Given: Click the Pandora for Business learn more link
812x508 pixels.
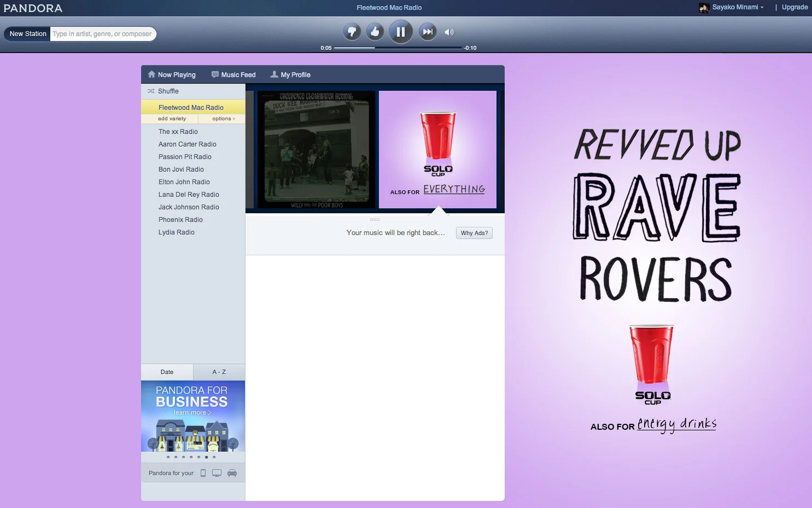Looking at the screenshot, I should pyautogui.click(x=192, y=413).
